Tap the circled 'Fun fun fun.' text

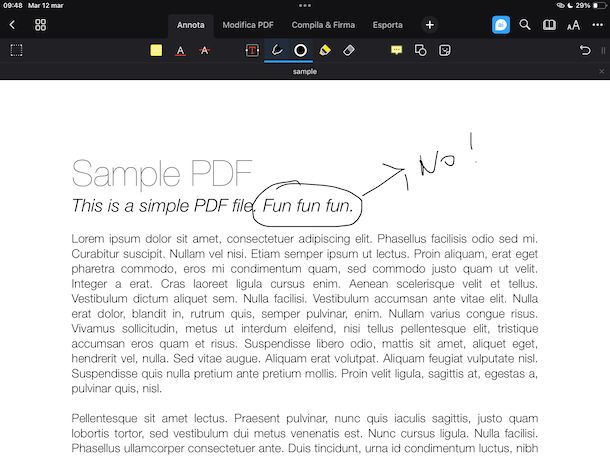308,205
